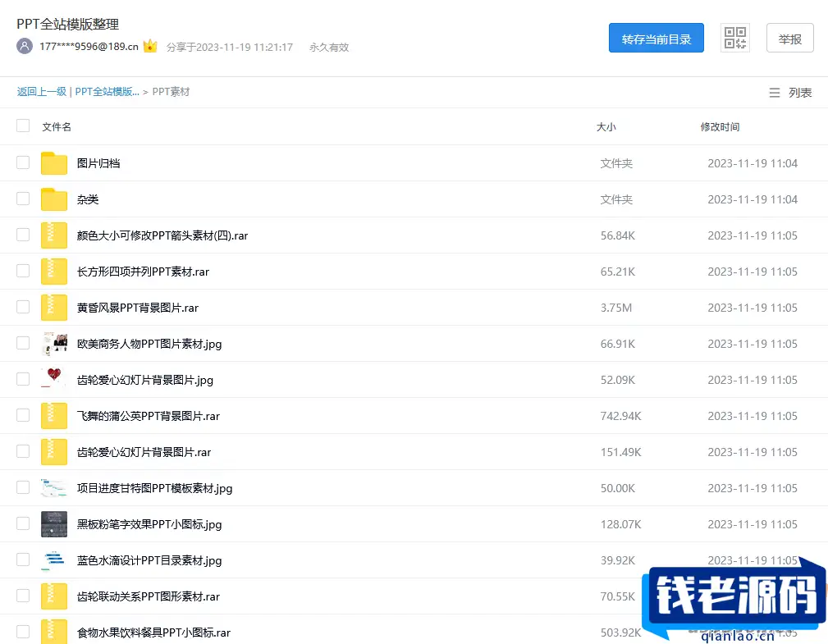828x644 pixels.
Task: Click file name 食物水果饮料餐具PPT小图标.rar
Action: (x=153, y=633)
